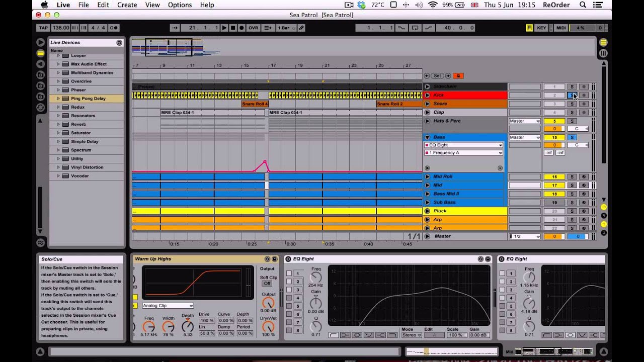Expand the Reverb device folder
The width and height of the screenshot is (644, 362).
tap(58, 124)
